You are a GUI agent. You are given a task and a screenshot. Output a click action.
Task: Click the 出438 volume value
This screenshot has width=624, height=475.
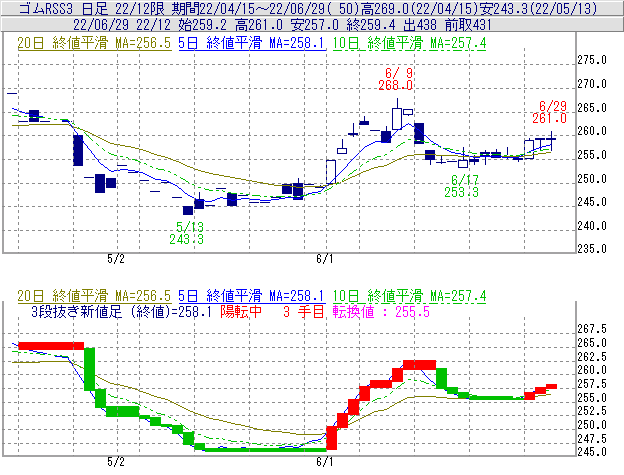pos(420,25)
